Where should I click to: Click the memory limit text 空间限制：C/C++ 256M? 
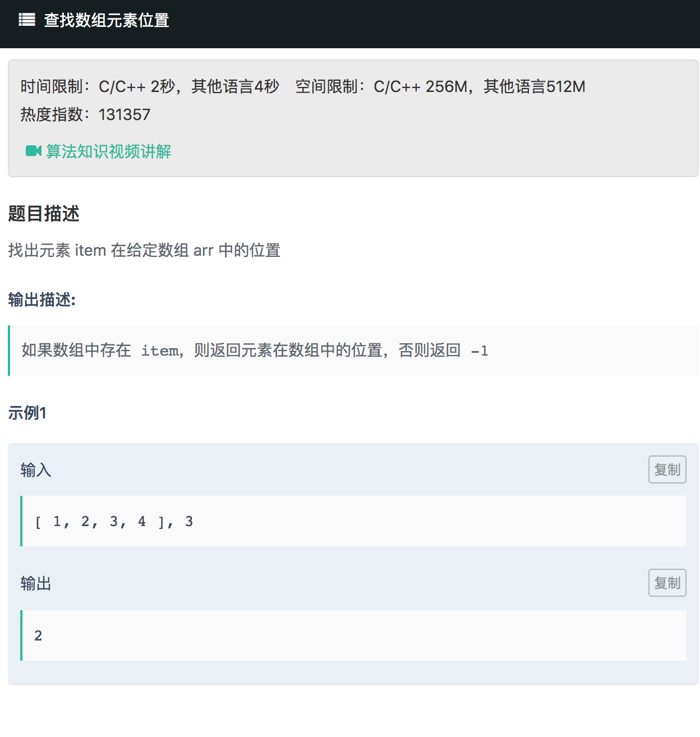(x=381, y=86)
